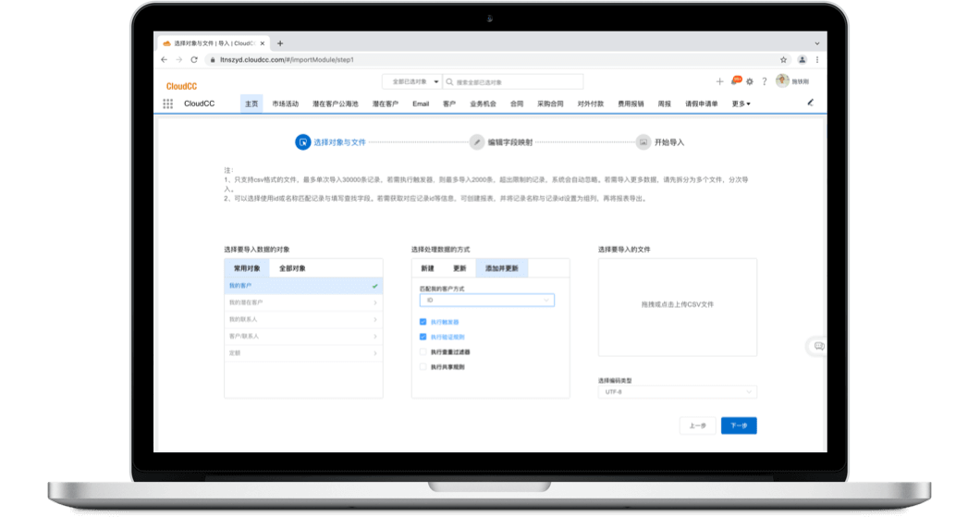
Task: Open the 对外付款 navigation tab
Action: coord(590,104)
